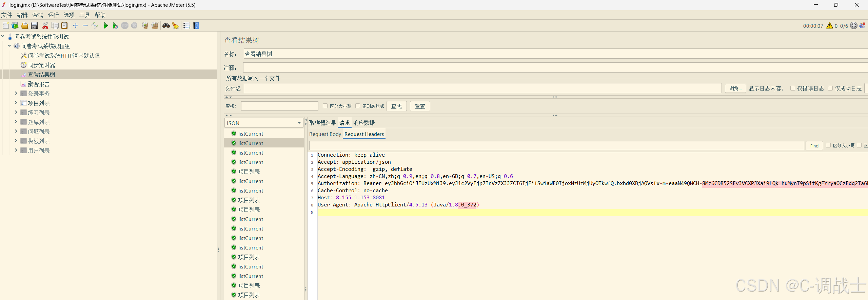Open the 运行 menu

[x=54, y=15]
